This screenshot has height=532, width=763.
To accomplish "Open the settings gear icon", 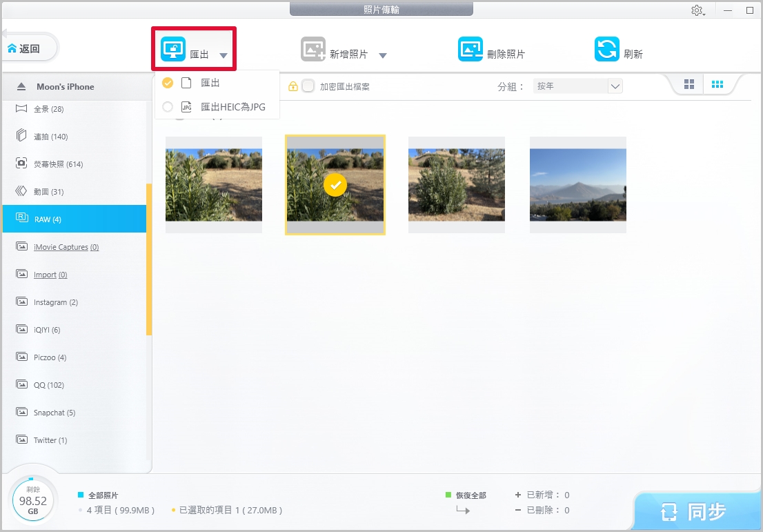I will point(697,10).
